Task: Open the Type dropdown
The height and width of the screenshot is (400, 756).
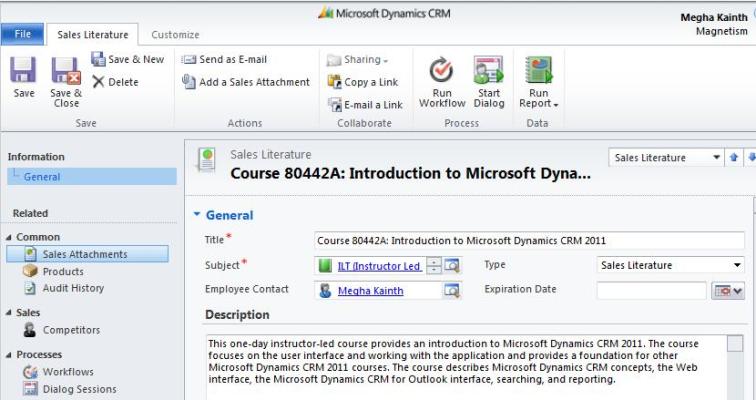Action: click(x=671, y=265)
